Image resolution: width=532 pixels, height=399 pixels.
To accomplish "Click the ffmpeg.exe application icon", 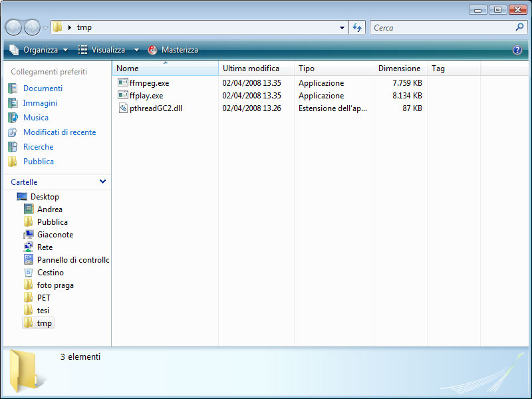I will click(x=123, y=82).
